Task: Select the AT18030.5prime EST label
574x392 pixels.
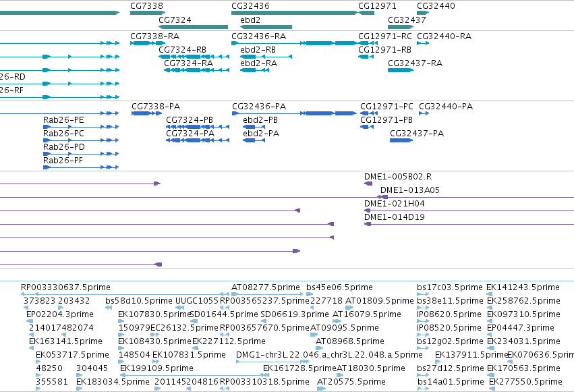Action: tap(371, 368)
